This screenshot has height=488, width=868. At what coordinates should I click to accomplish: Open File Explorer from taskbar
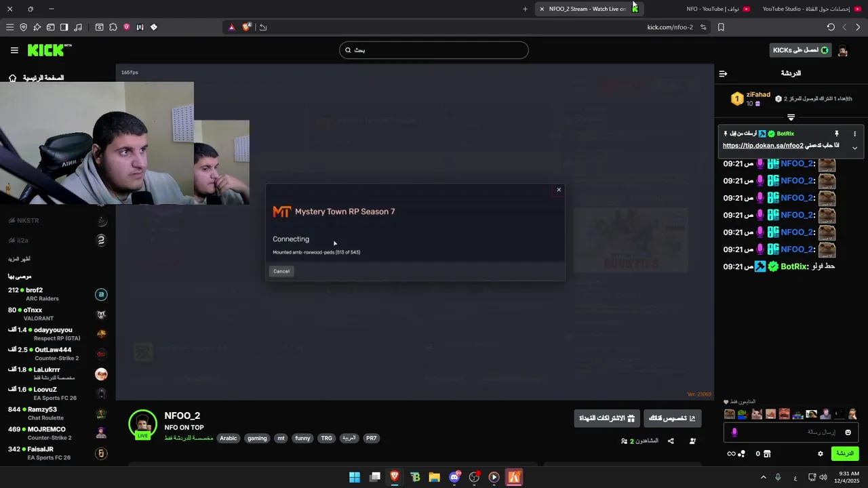435,477
